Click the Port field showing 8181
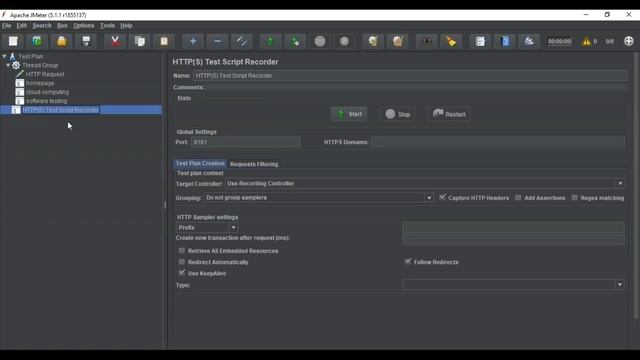 click(x=245, y=142)
